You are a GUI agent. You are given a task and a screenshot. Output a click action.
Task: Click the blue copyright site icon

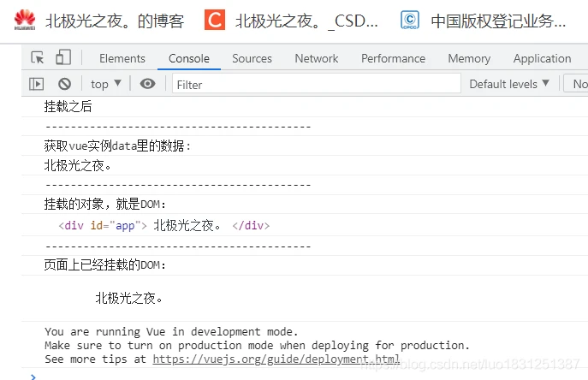(411, 21)
